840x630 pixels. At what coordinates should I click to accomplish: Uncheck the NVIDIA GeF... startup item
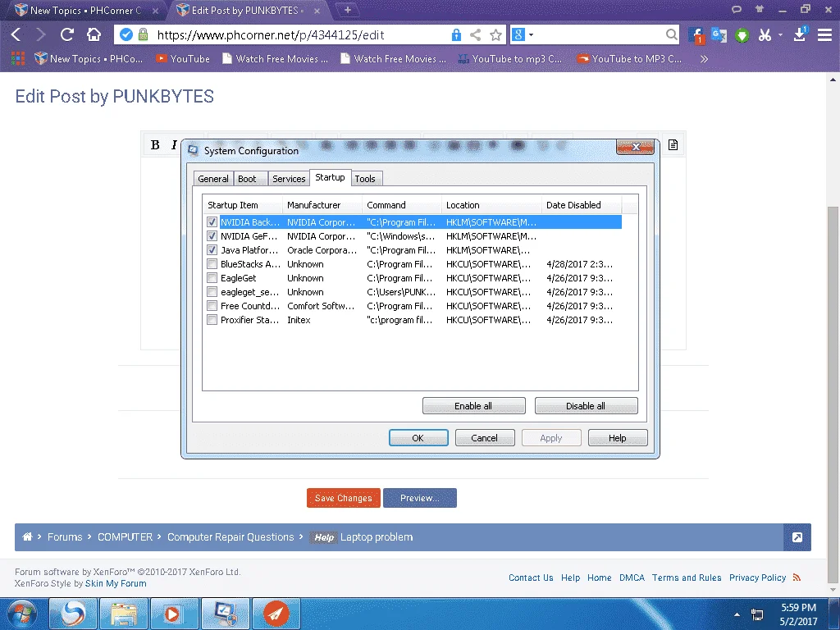(x=212, y=236)
